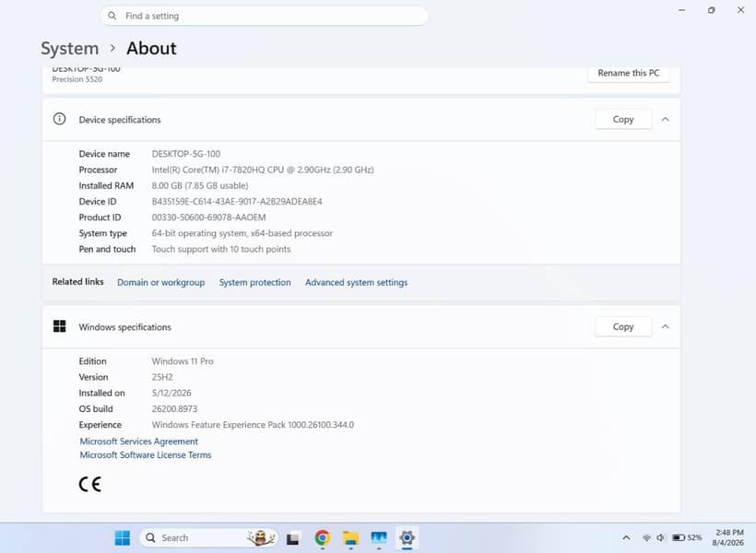
Task: Select the 8.00 GB installed RAM value
Action: (200, 185)
